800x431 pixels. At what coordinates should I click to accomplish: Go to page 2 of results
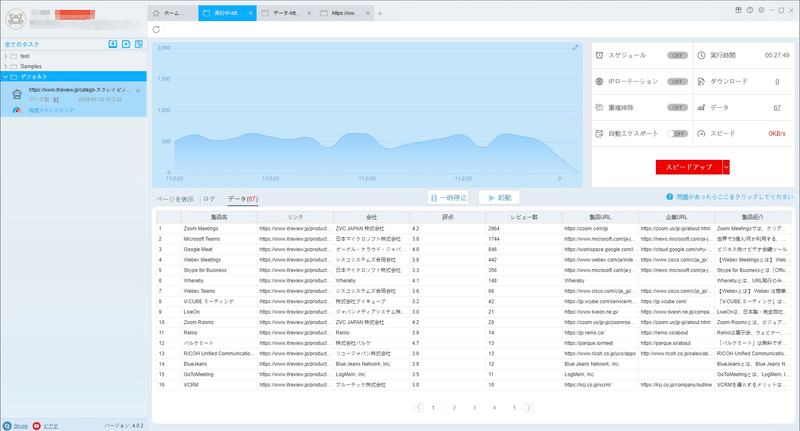(x=454, y=408)
